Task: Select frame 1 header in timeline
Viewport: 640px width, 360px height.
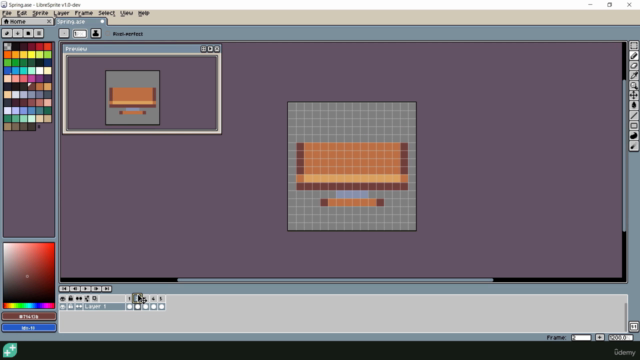Action: click(x=129, y=298)
